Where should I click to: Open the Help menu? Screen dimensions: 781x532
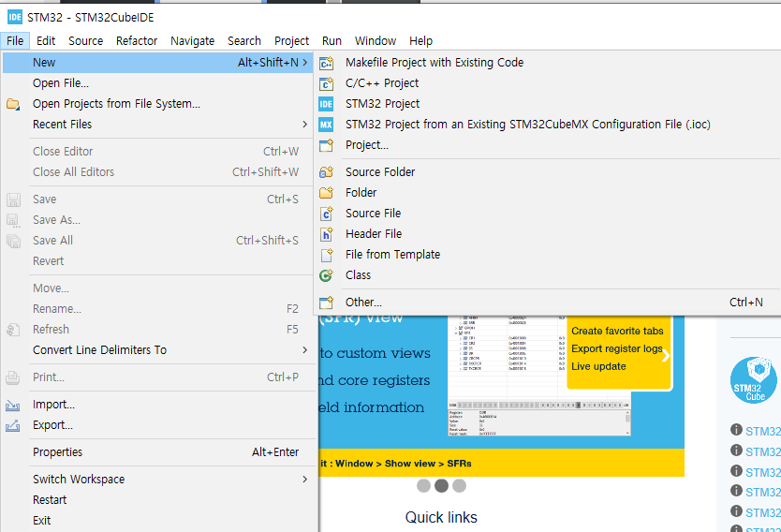[x=420, y=41]
